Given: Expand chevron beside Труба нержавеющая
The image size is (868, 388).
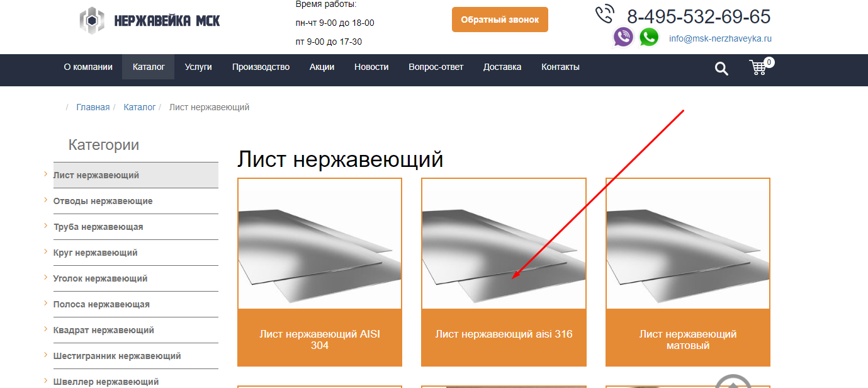Looking at the screenshot, I should tap(46, 225).
